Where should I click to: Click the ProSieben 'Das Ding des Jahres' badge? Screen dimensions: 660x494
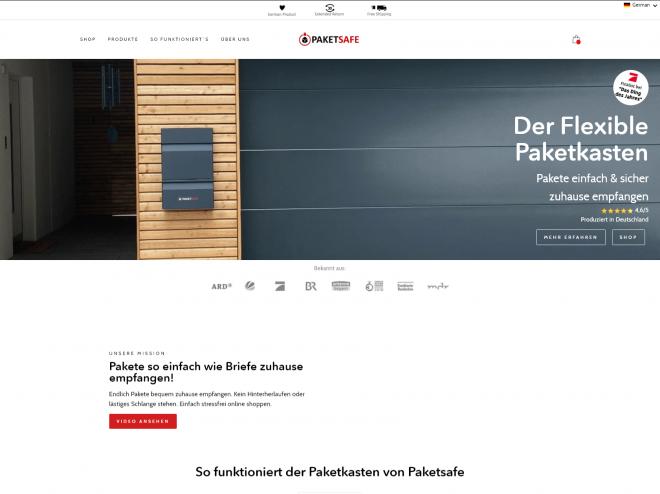[630, 88]
